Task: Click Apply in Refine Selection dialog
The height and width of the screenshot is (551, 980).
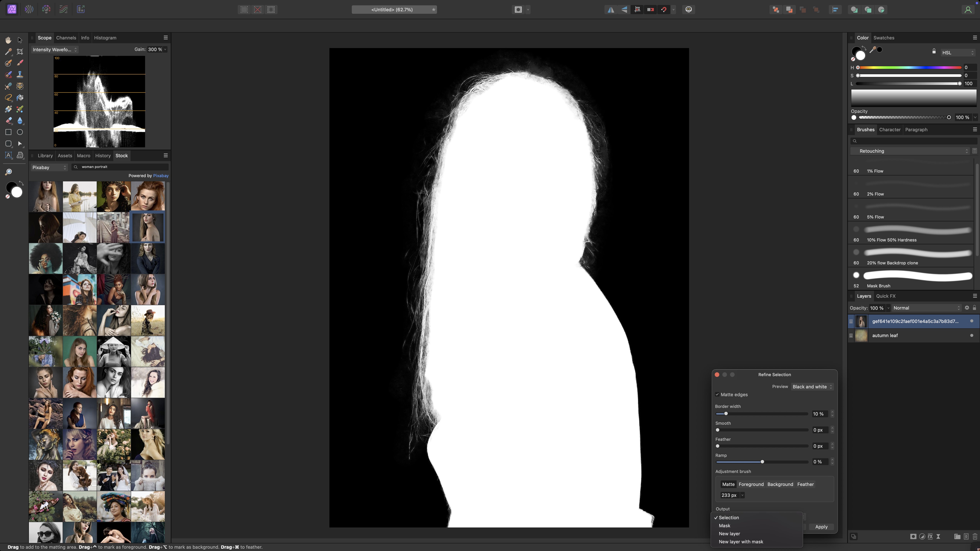Action: (x=821, y=527)
